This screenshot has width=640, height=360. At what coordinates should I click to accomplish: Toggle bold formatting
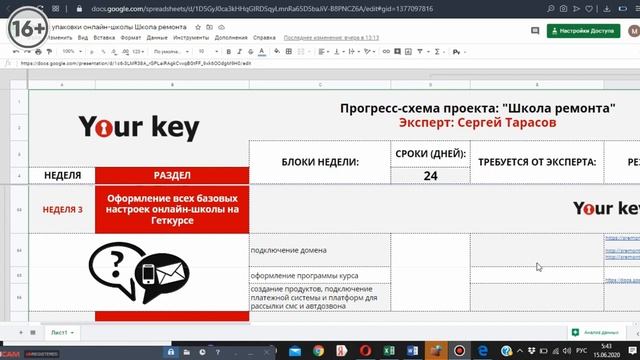pyautogui.click(x=229, y=52)
